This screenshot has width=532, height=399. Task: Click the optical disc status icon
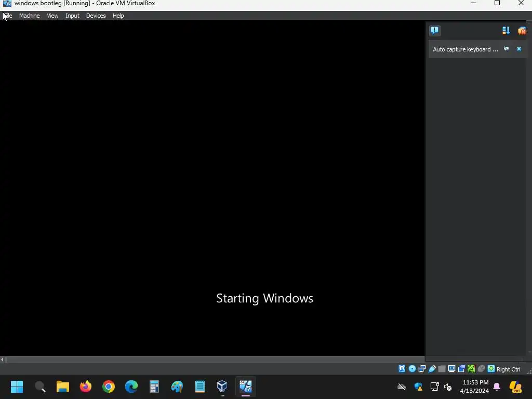pos(412,369)
